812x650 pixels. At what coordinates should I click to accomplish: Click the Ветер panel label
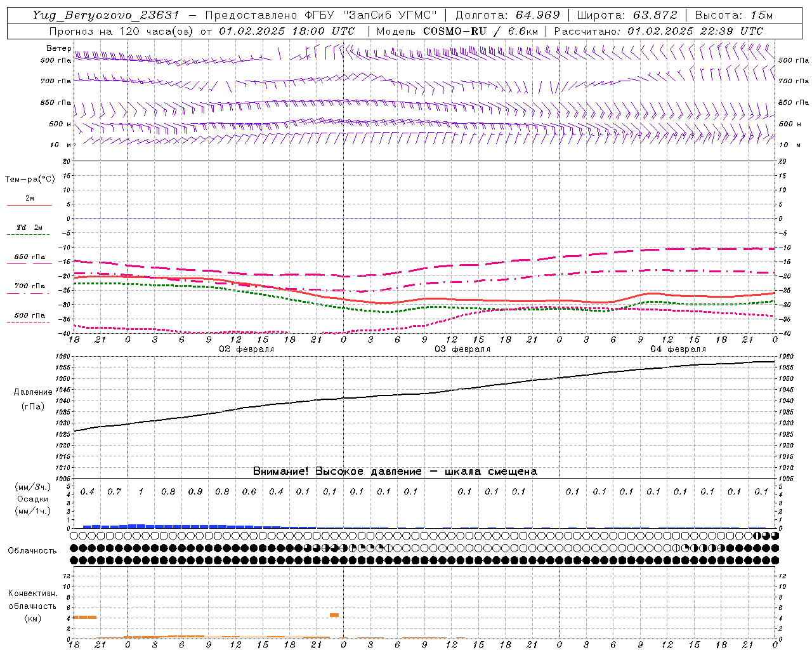click(58, 48)
